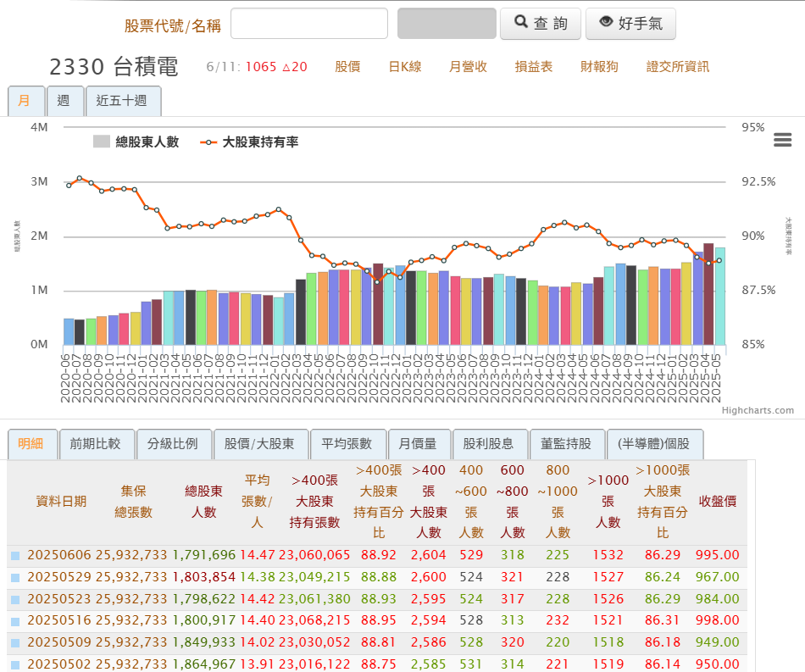Open the 股價 link
The width and height of the screenshot is (805, 672).
(347, 67)
